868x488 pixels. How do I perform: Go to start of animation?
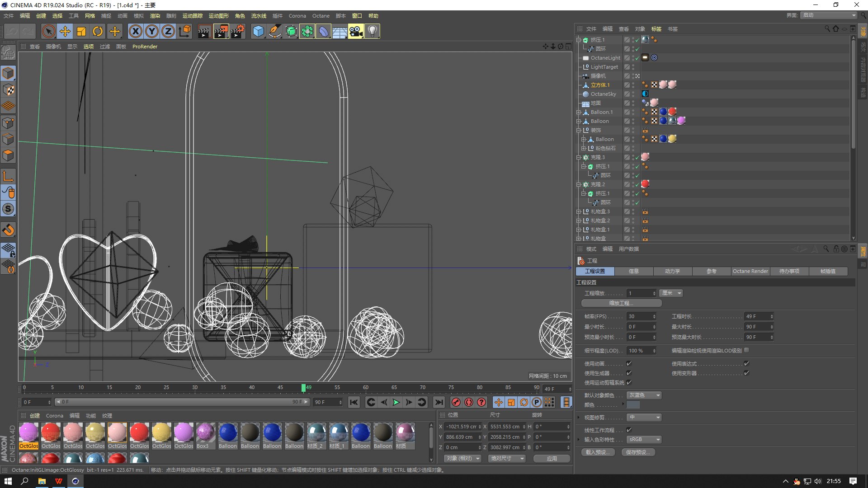pos(354,402)
